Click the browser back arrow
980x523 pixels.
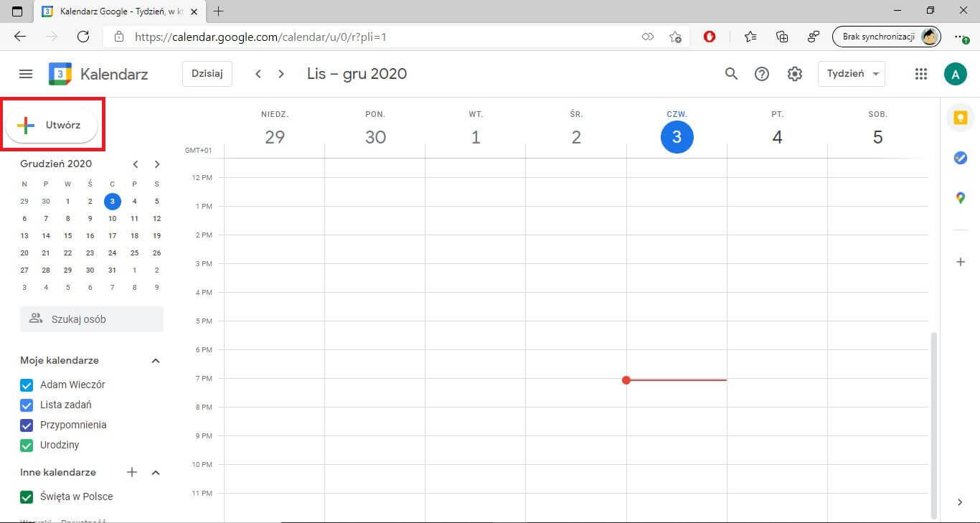coord(20,37)
